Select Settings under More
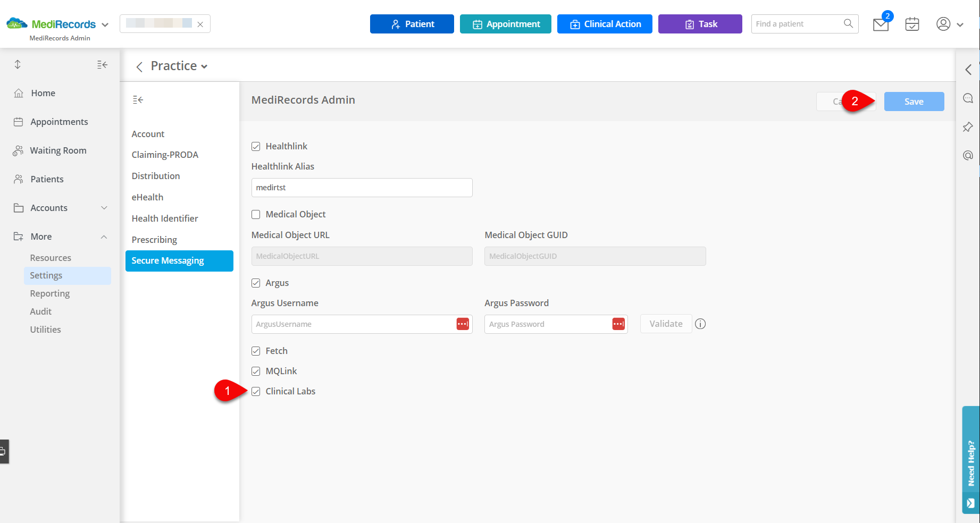The image size is (980, 523). (x=68, y=275)
